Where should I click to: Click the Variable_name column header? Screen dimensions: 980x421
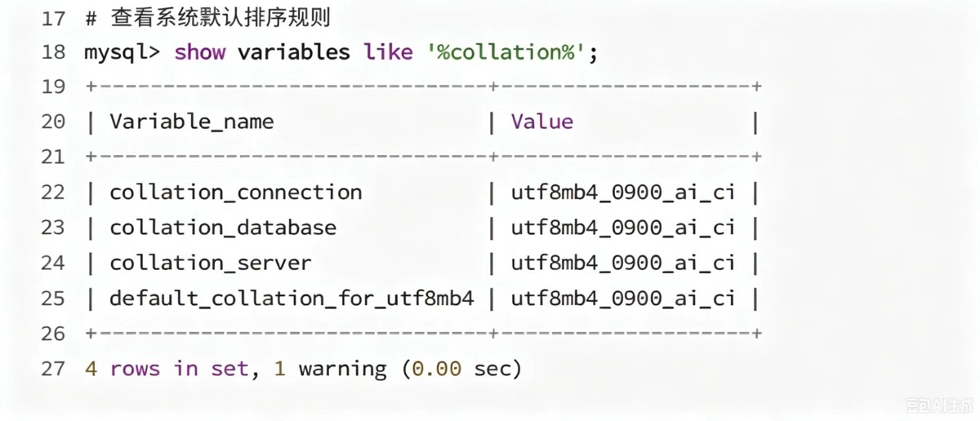pos(192,122)
